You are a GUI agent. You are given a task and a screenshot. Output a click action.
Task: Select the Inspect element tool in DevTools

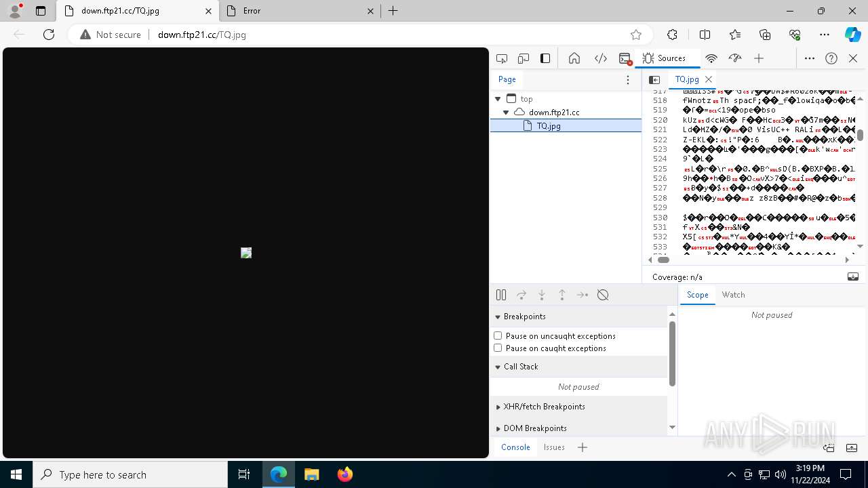(502, 58)
